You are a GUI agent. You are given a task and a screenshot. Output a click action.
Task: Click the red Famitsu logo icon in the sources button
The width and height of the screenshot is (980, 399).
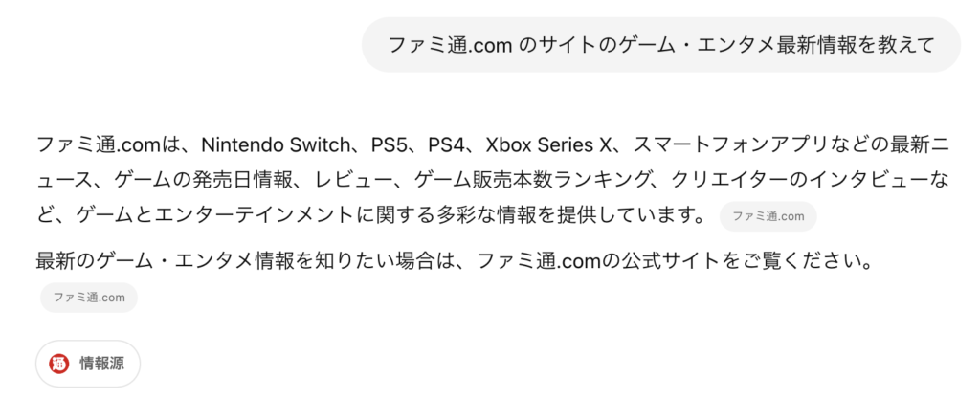(x=58, y=364)
